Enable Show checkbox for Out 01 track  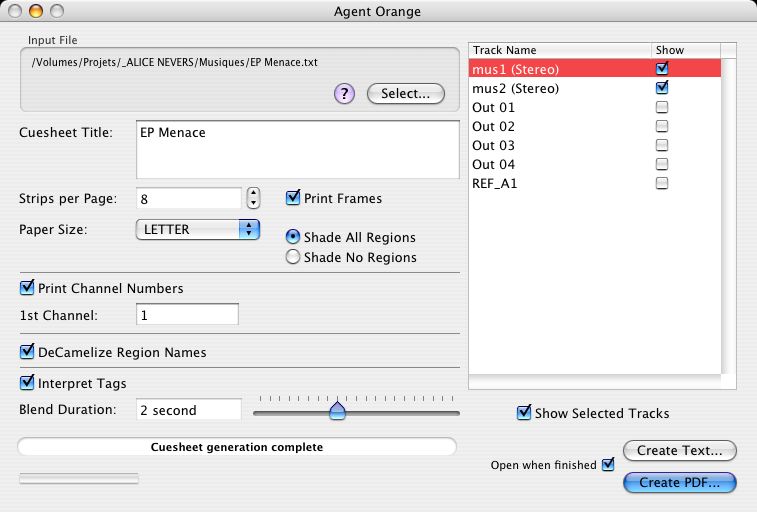click(661, 107)
